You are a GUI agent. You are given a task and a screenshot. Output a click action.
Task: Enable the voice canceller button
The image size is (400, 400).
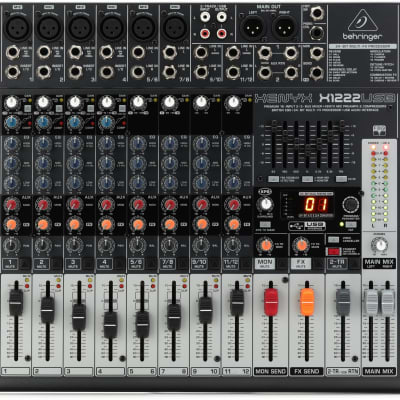pos(333,240)
